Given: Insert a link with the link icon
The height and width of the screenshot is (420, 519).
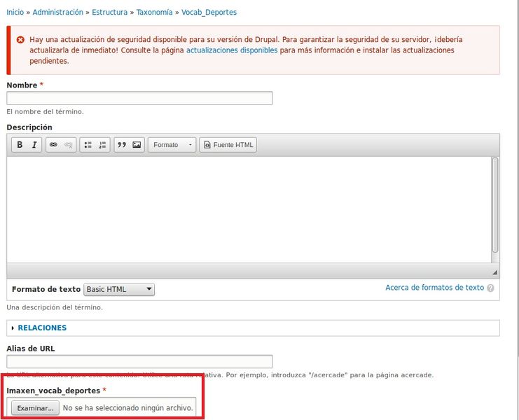Looking at the screenshot, I should (x=53, y=145).
